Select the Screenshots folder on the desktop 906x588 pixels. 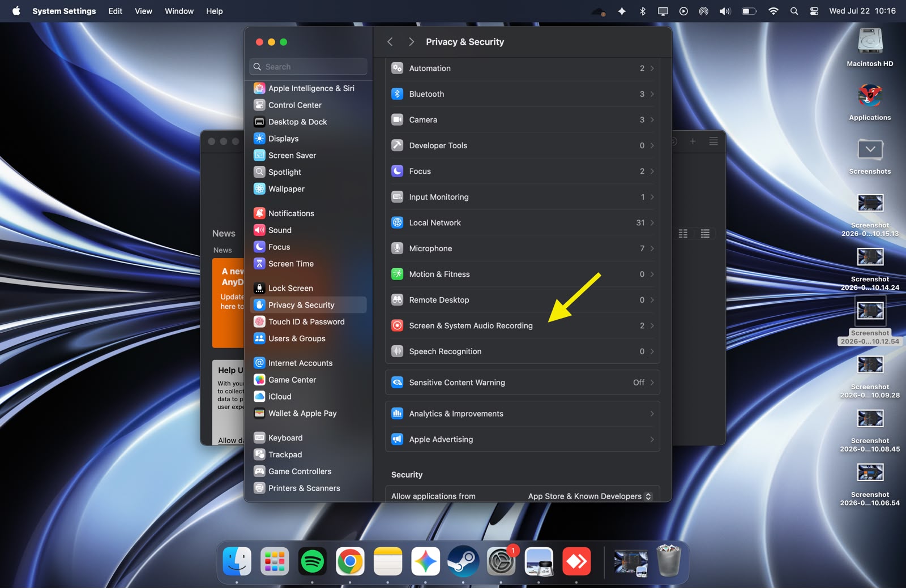point(870,156)
